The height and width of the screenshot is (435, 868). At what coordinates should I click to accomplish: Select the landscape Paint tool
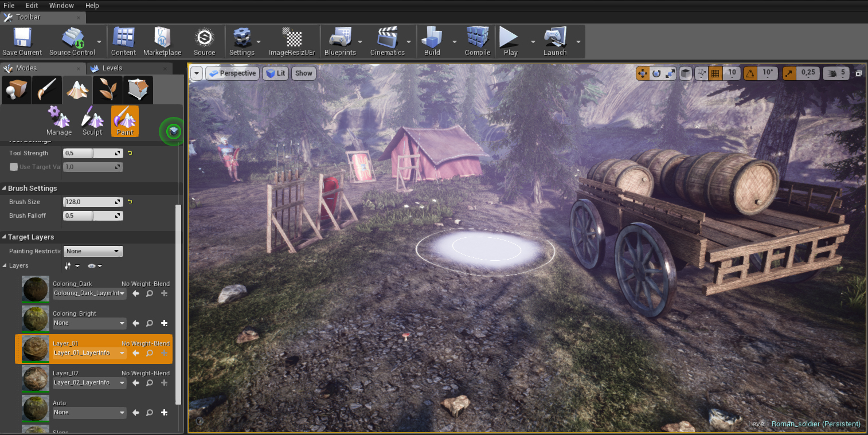coord(125,121)
